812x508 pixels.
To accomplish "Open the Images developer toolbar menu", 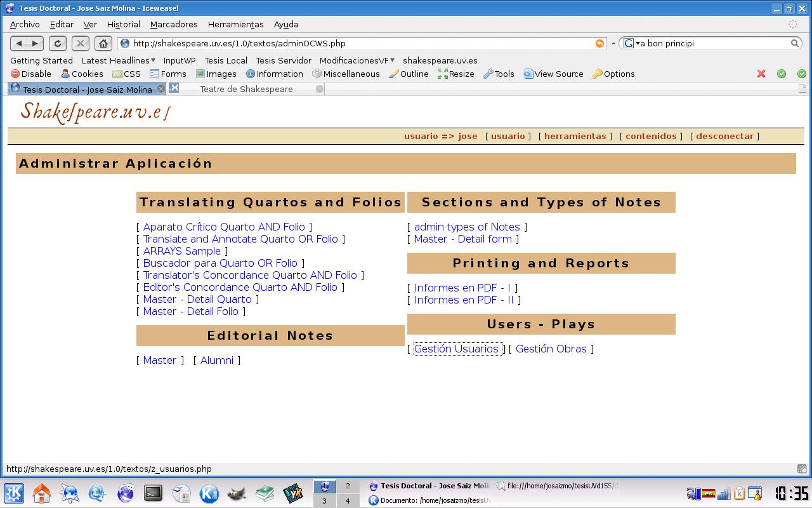I will [x=216, y=74].
